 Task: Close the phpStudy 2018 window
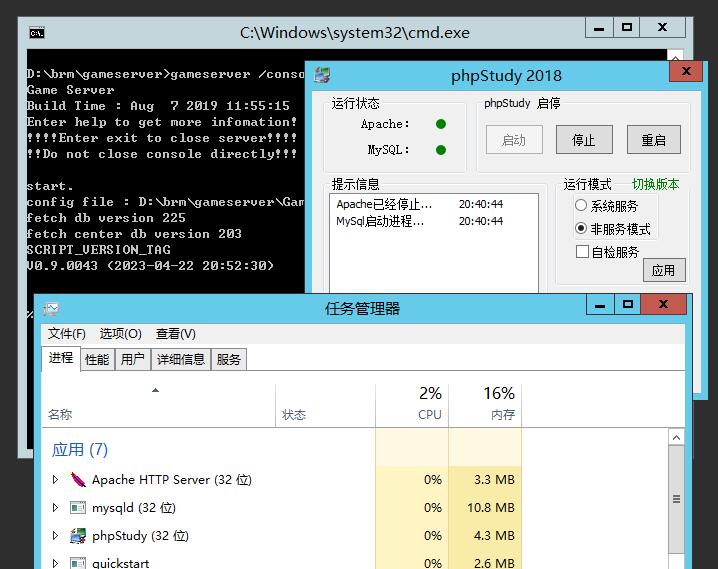click(686, 71)
